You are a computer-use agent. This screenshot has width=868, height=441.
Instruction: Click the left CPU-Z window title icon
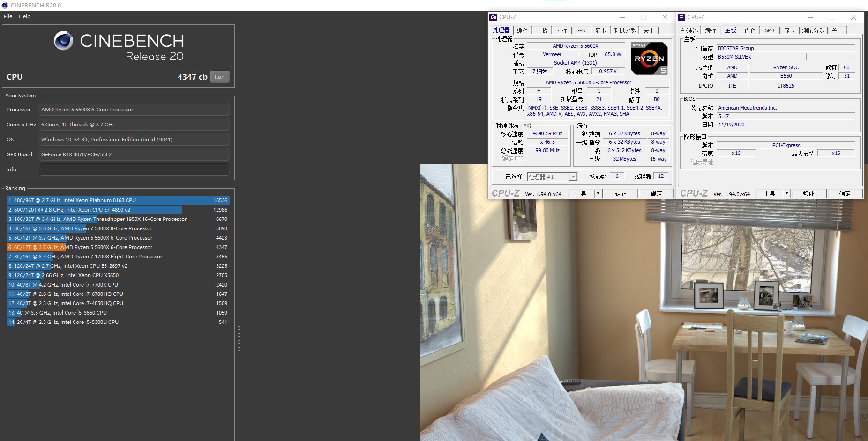pyautogui.click(x=493, y=17)
